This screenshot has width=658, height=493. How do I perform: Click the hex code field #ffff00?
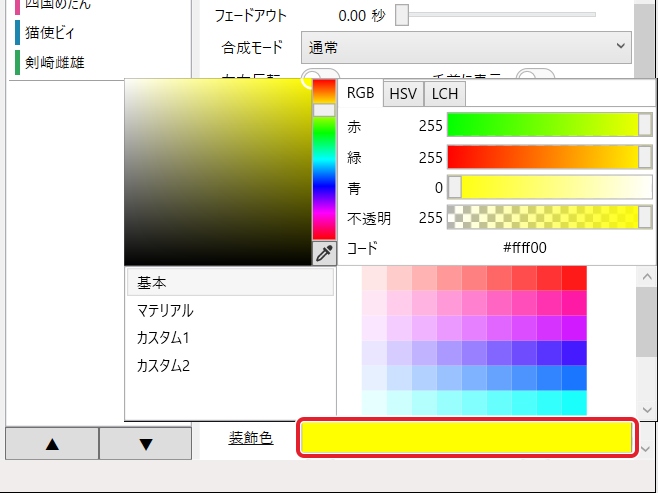pos(525,248)
